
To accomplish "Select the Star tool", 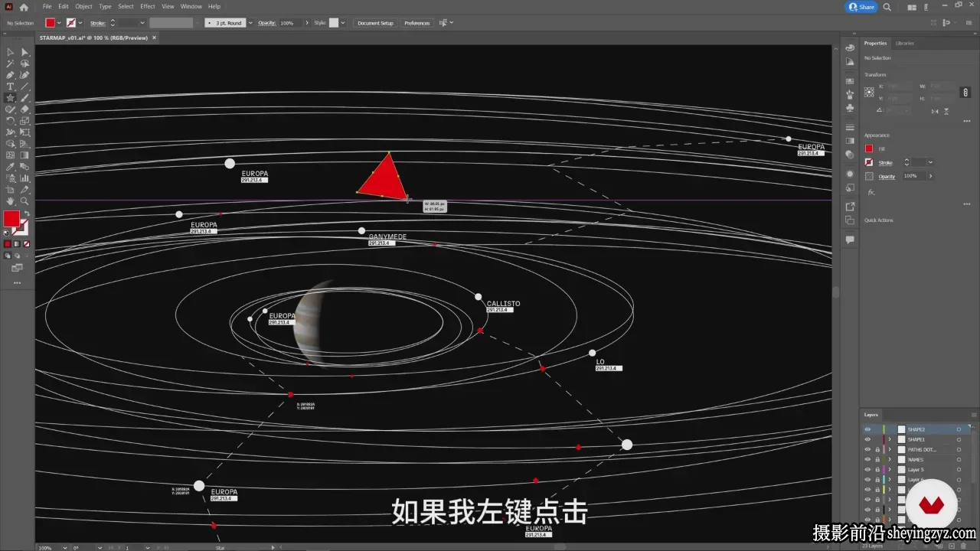I will pyautogui.click(x=10, y=98).
